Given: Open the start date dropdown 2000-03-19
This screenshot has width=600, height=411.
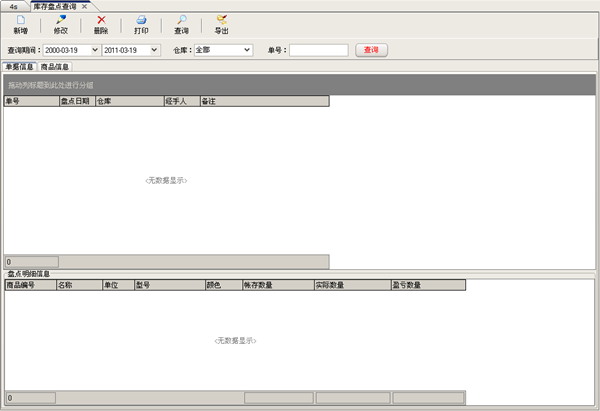Looking at the screenshot, I should [95, 50].
